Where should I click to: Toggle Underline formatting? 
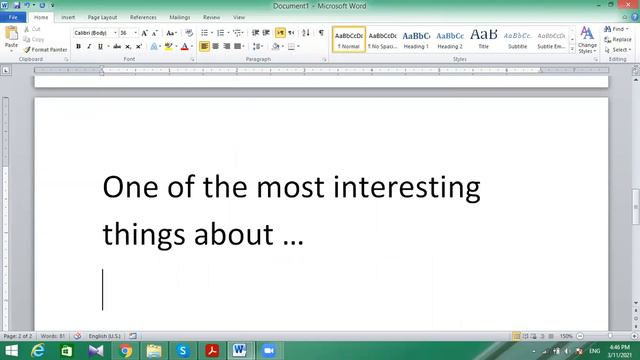click(100, 47)
